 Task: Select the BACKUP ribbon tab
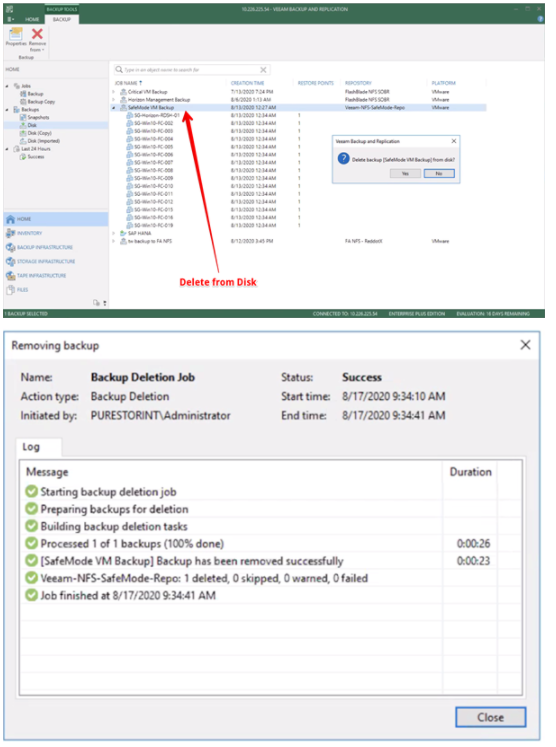pos(61,19)
